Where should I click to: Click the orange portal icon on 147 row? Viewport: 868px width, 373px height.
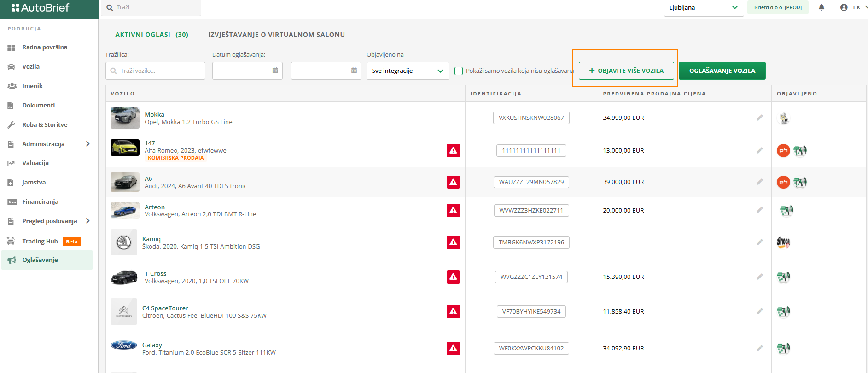click(x=783, y=150)
